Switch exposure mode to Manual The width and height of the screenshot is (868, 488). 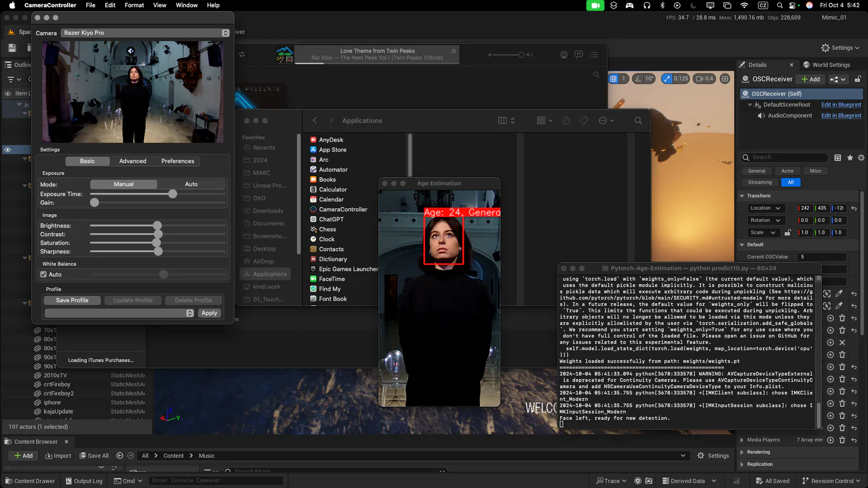tap(124, 184)
